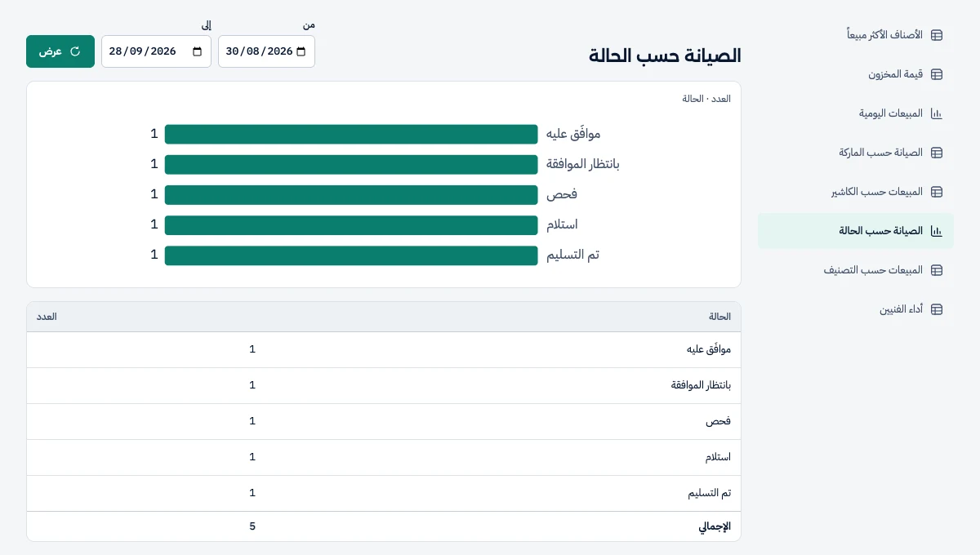Go to أداء الفنيين report
Screen dimensions: 980x555
(x=856, y=309)
